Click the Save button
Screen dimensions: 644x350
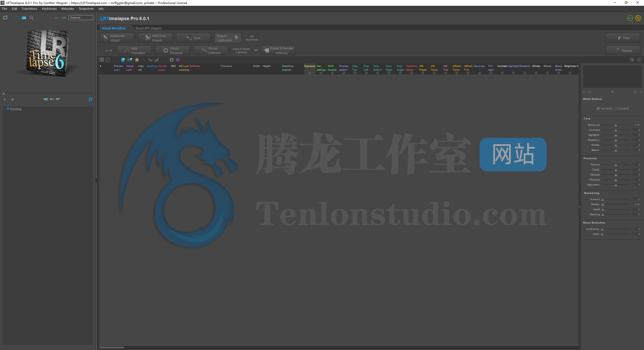click(x=193, y=38)
